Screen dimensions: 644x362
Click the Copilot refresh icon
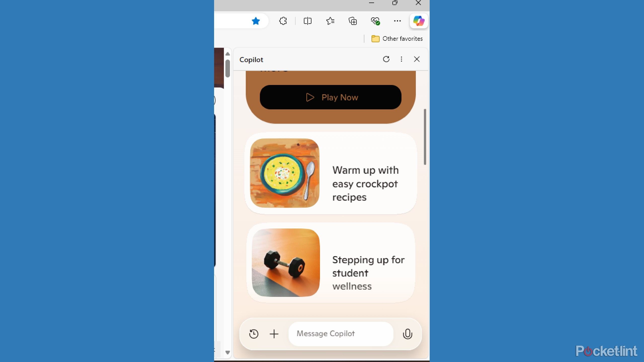386,59
